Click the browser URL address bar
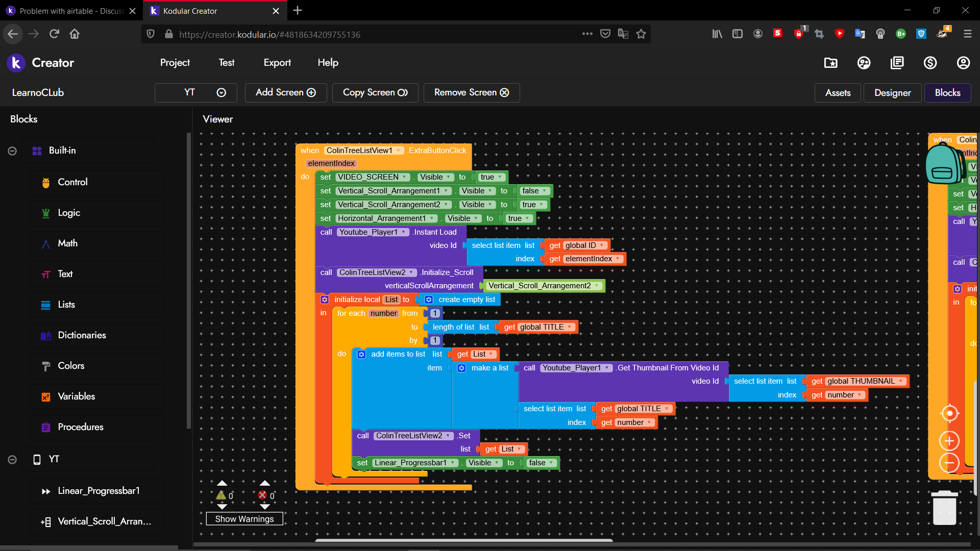Viewport: 980px width, 551px height. pyautogui.click(x=357, y=34)
